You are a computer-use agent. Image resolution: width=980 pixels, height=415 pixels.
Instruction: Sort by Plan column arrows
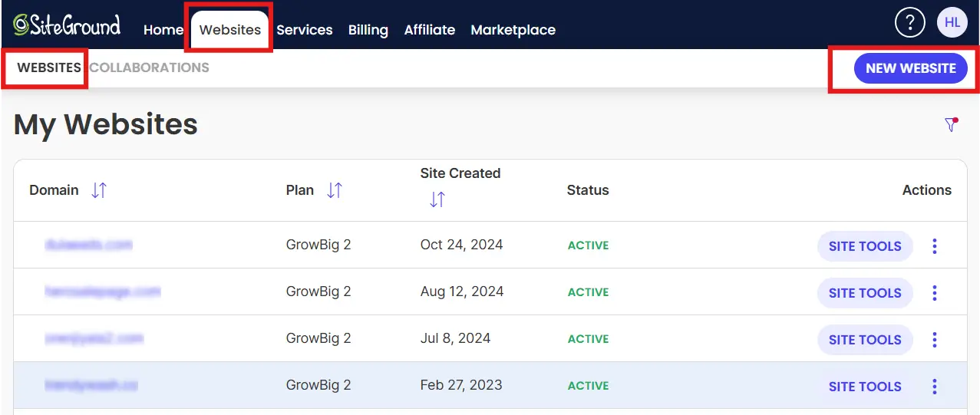(335, 190)
